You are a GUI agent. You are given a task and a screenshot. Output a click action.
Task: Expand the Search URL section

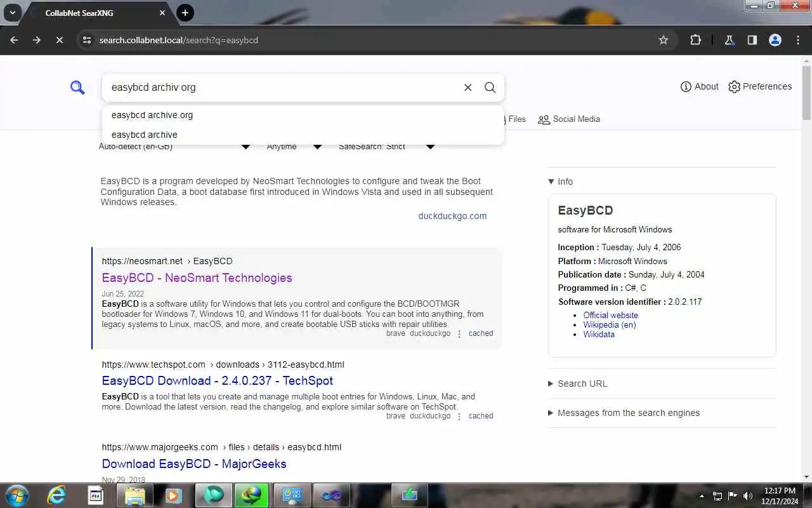click(578, 384)
